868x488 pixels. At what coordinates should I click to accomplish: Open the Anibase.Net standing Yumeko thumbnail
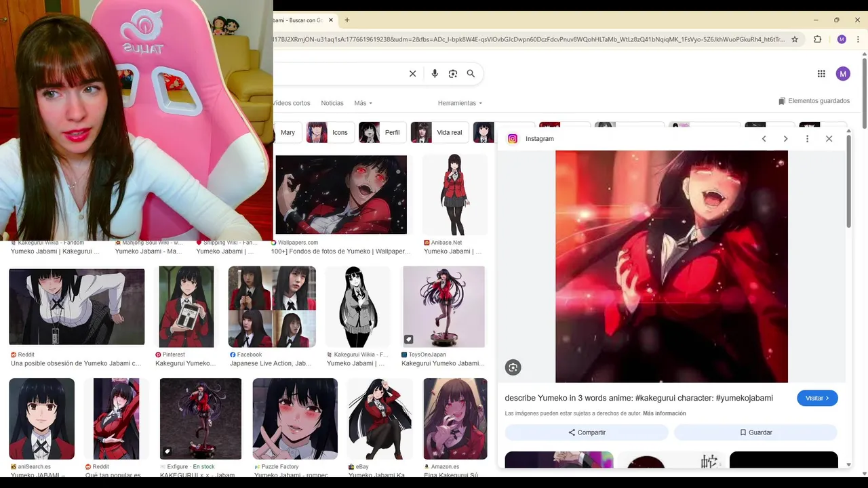tap(454, 195)
